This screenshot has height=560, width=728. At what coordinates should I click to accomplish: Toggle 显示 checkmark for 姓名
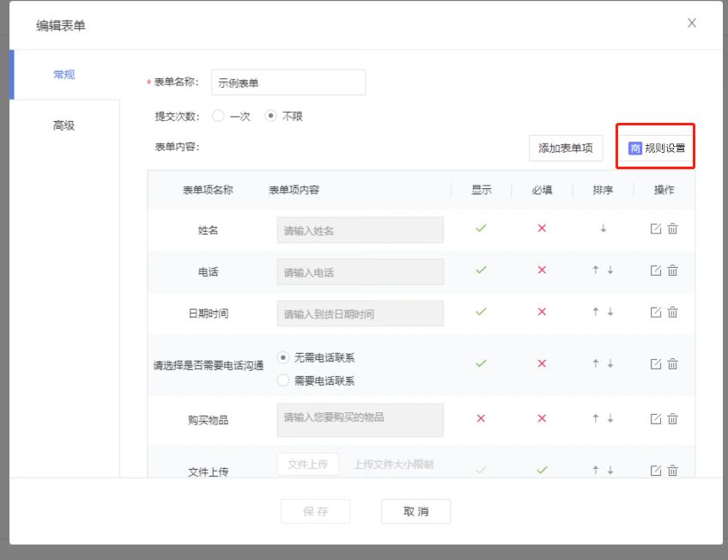(x=481, y=228)
